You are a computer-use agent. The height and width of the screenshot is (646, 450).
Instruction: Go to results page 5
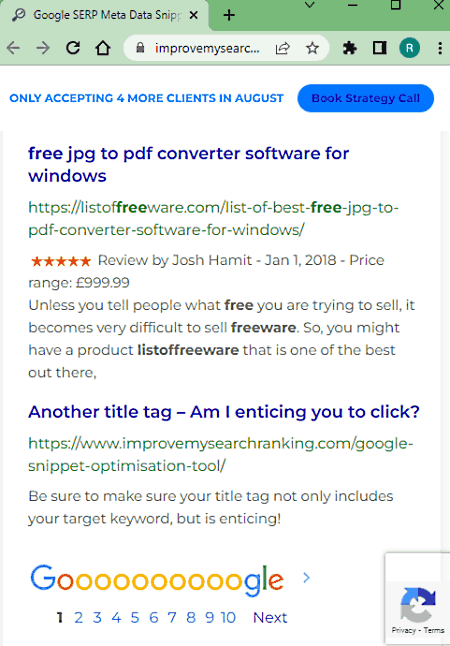[x=135, y=618]
